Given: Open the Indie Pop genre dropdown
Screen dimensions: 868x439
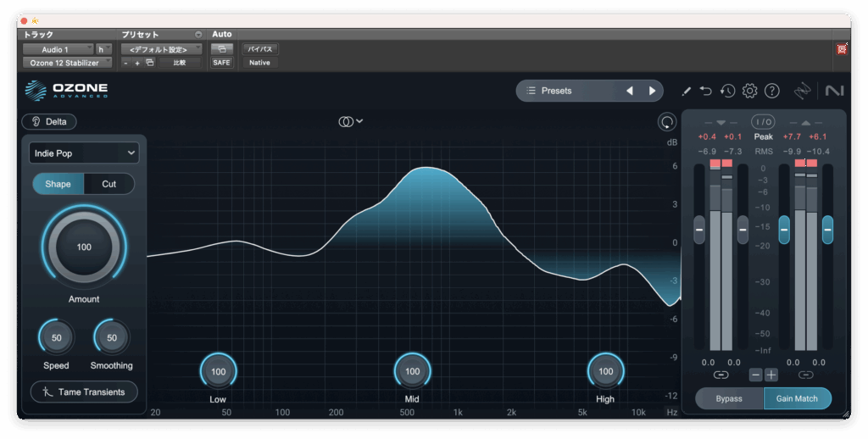Looking at the screenshot, I should coord(83,153).
